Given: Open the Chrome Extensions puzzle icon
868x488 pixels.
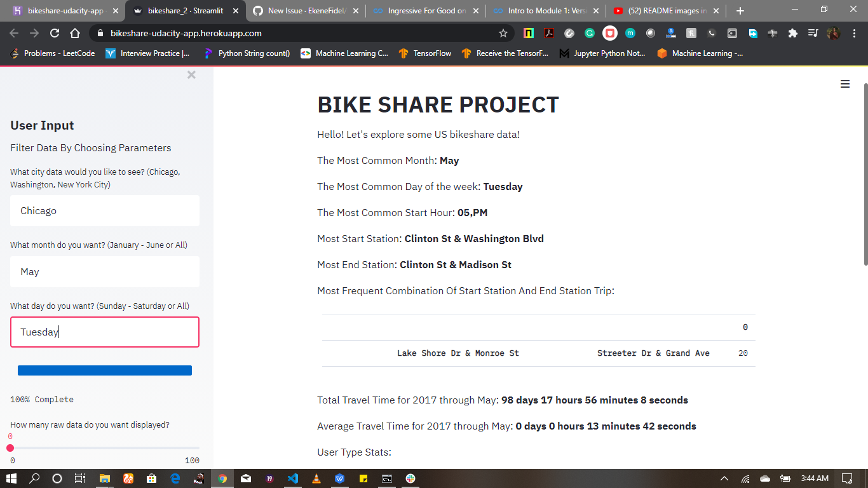Looking at the screenshot, I should pos(792,33).
